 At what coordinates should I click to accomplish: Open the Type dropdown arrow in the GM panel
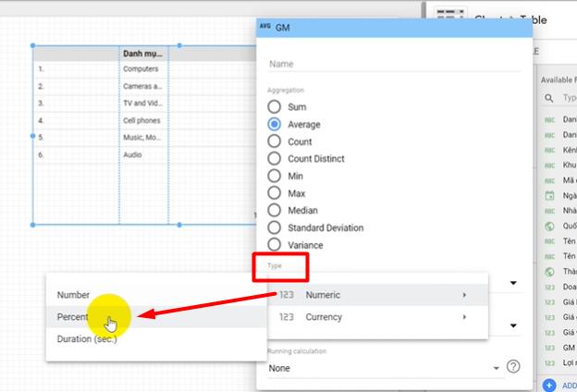point(513,283)
